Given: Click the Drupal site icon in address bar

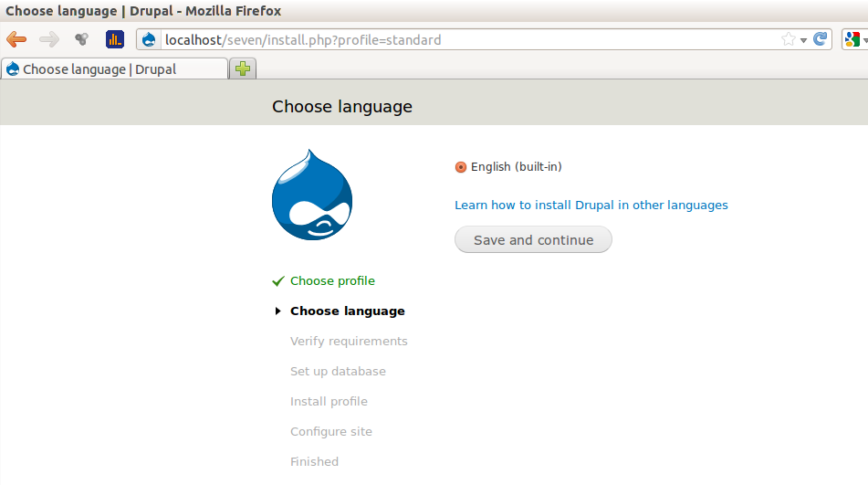Looking at the screenshot, I should click(x=150, y=40).
